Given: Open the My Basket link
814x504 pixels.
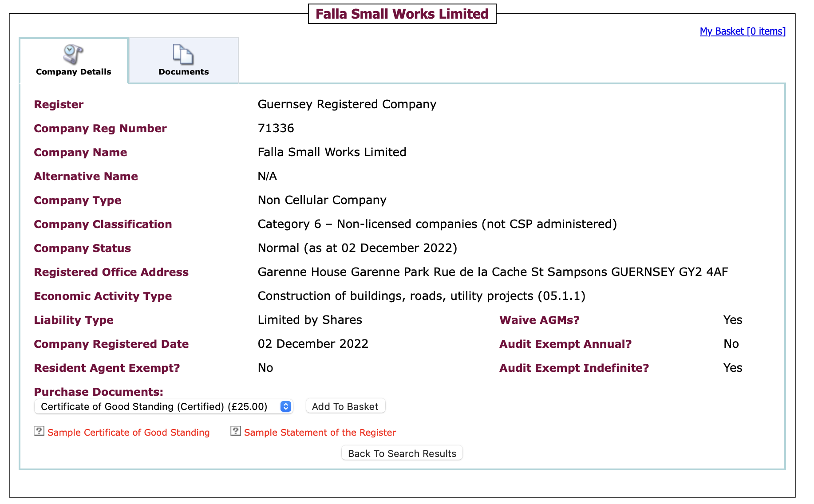Looking at the screenshot, I should (x=743, y=31).
